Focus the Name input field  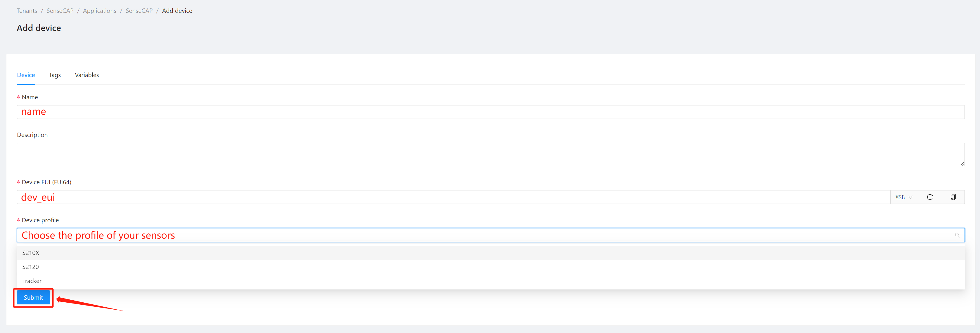[x=491, y=112]
